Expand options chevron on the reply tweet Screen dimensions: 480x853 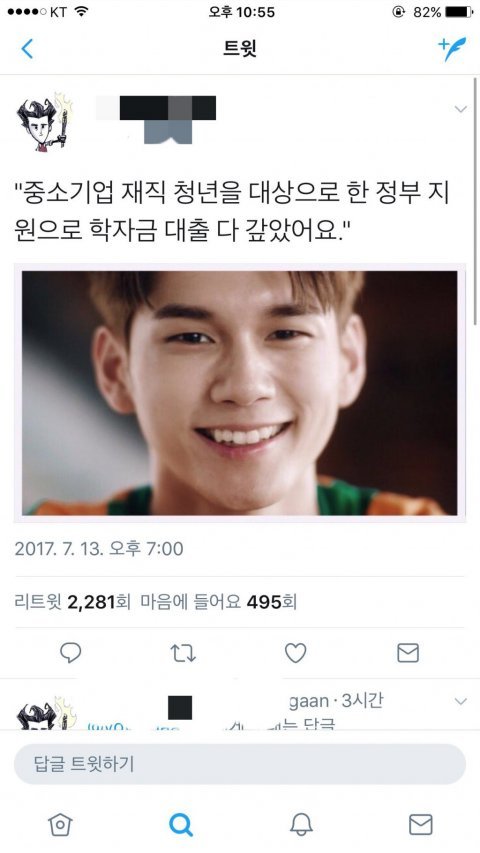coord(460,701)
